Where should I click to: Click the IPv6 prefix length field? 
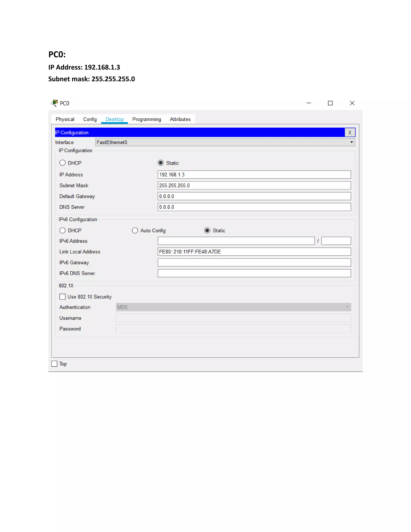click(x=336, y=241)
